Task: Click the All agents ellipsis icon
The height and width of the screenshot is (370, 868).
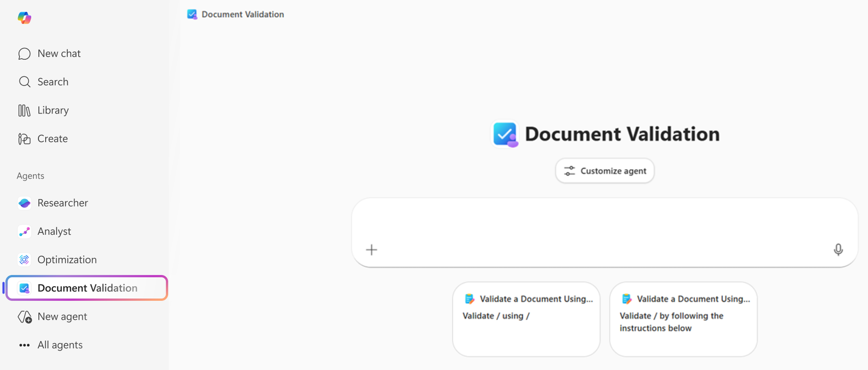Action: 24,345
